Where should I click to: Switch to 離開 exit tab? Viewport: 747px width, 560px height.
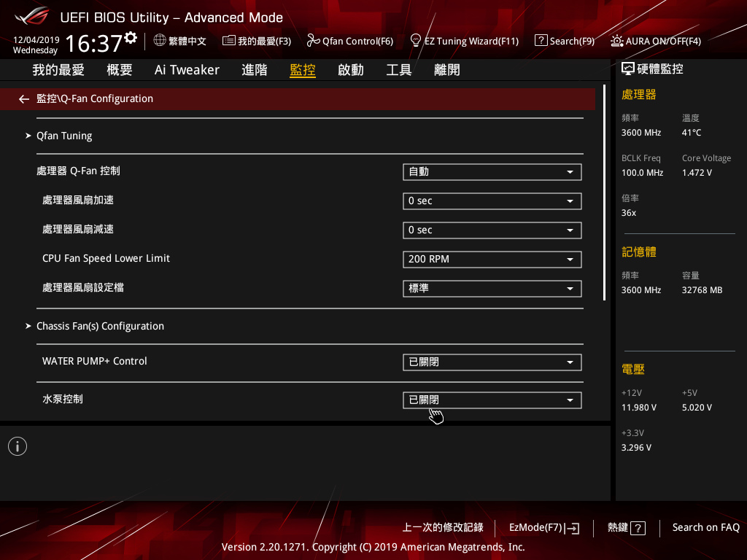(x=447, y=70)
